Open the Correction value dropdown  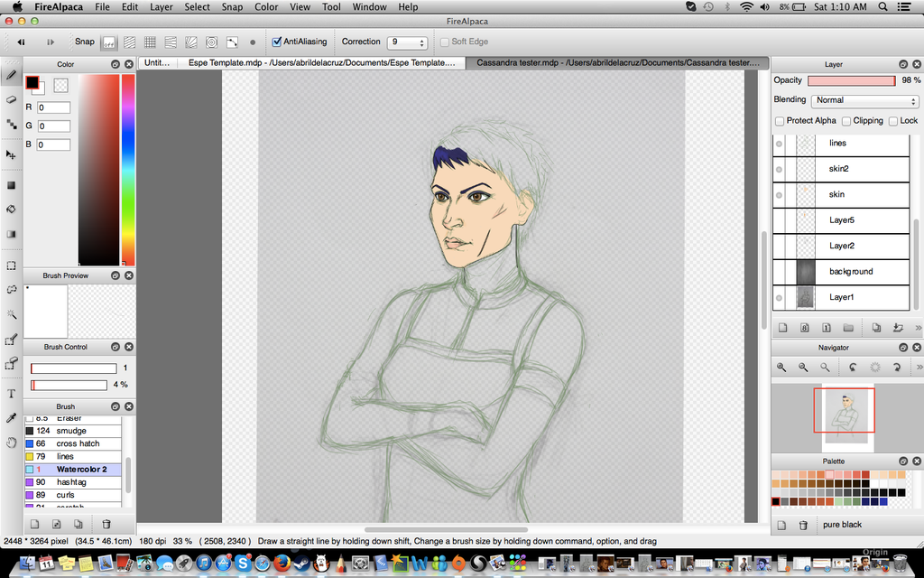pos(407,42)
